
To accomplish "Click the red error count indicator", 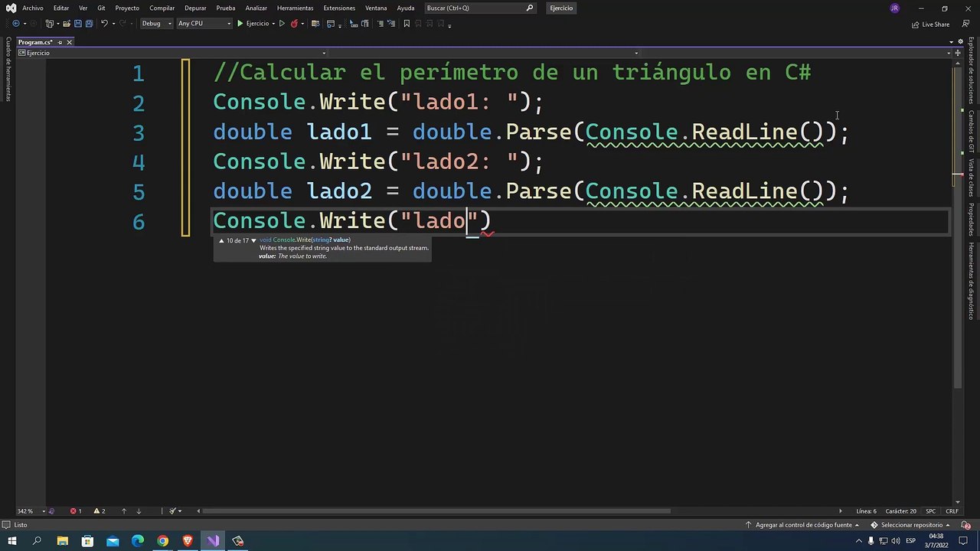I will click(x=76, y=511).
